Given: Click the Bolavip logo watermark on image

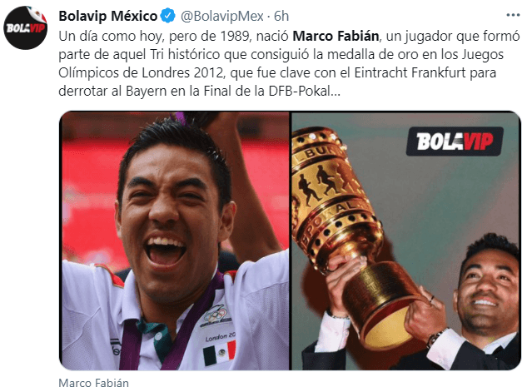Looking at the screenshot, I should 455,141.
